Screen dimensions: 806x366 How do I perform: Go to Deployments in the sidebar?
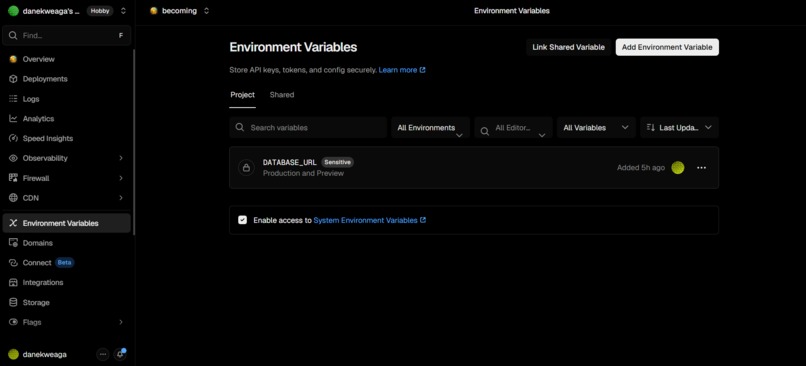click(66, 79)
